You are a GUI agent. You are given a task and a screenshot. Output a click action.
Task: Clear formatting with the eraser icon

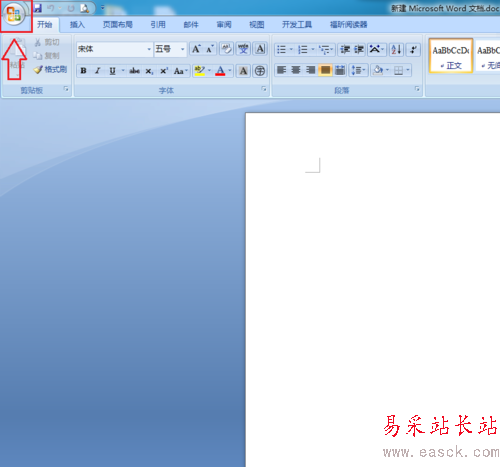point(227,49)
